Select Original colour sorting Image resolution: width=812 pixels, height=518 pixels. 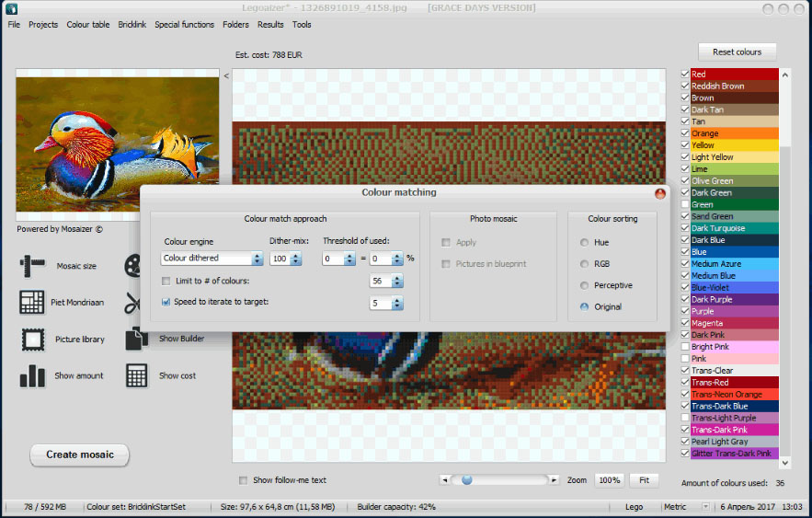(584, 306)
